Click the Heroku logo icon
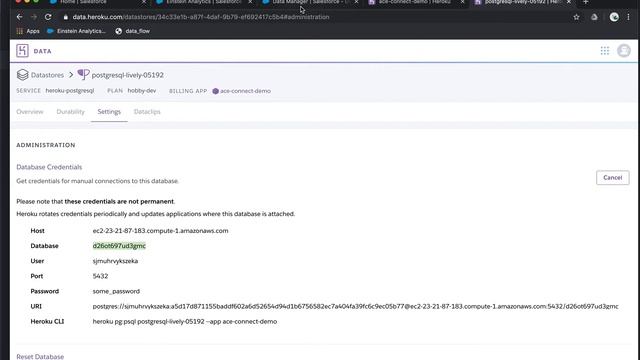The height and width of the screenshot is (360, 640). 22,51
